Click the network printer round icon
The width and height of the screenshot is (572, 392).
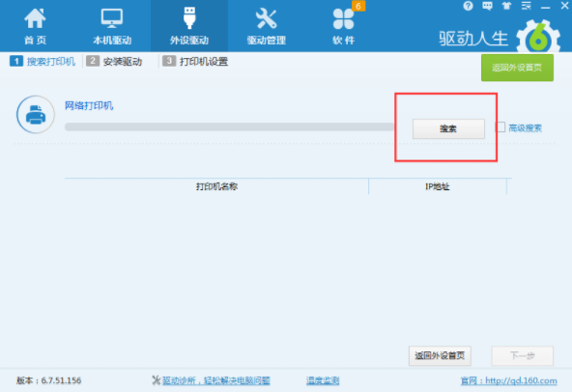pyautogui.click(x=36, y=115)
